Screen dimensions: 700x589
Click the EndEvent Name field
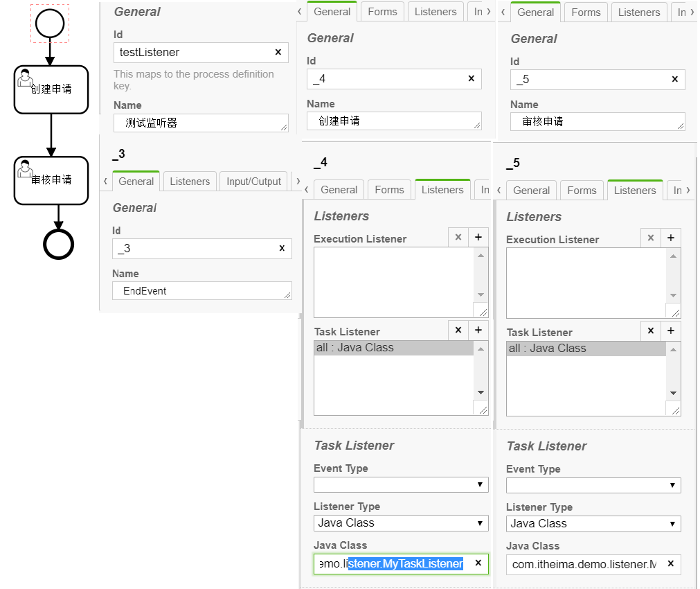pyautogui.click(x=201, y=291)
